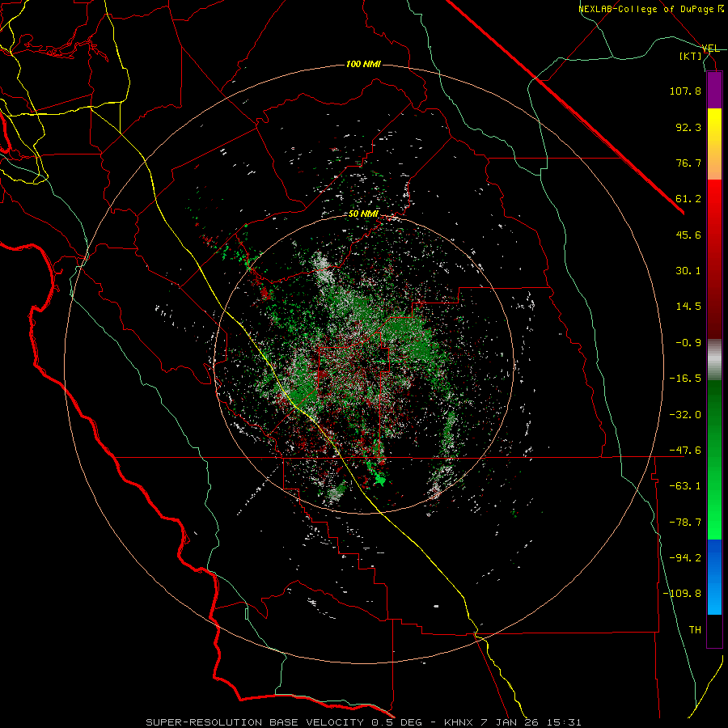
Task: Select the 76.7 scale value
Action: [688, 163]
